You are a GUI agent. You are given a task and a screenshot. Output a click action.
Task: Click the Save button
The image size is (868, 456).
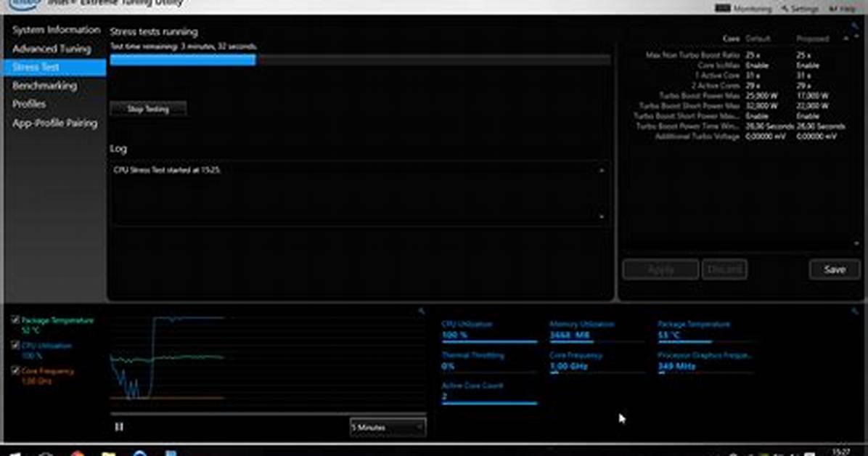coord(834,269)
